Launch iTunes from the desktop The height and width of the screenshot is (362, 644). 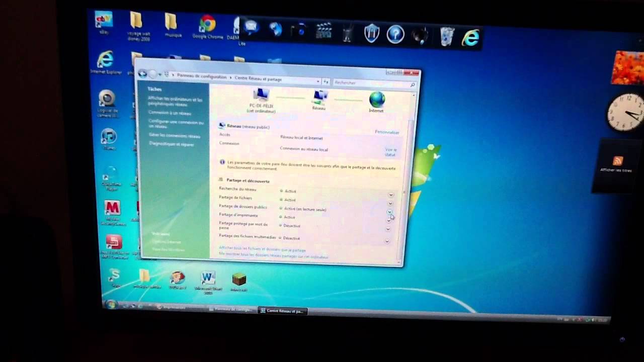tap(109, 139)
